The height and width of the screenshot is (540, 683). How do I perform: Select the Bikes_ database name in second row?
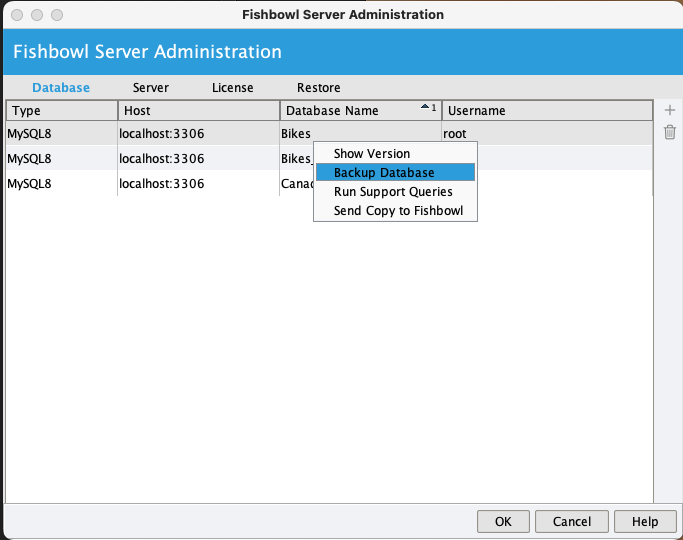pyautogui.click(x=297, y=159)
